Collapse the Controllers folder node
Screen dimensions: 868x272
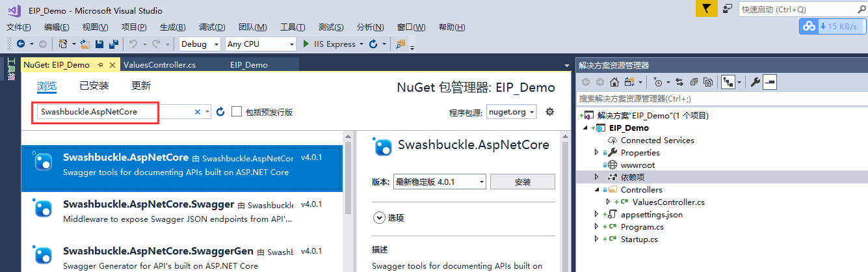click(x=597, y=190)
